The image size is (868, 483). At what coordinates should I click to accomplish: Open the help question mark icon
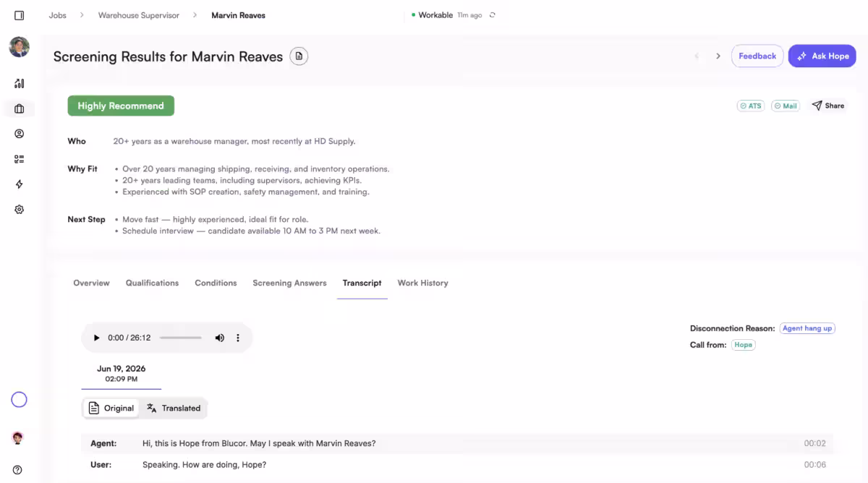(x=17, y=470)
